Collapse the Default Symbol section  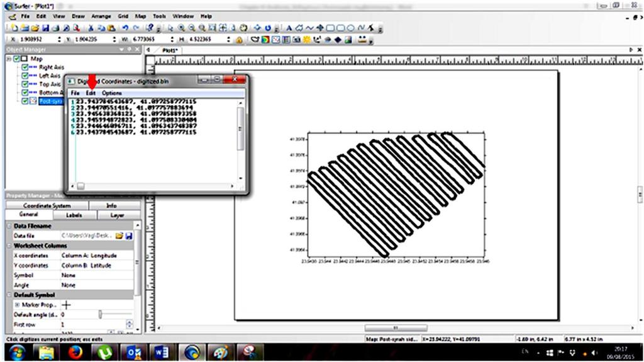tap(9, 295)
